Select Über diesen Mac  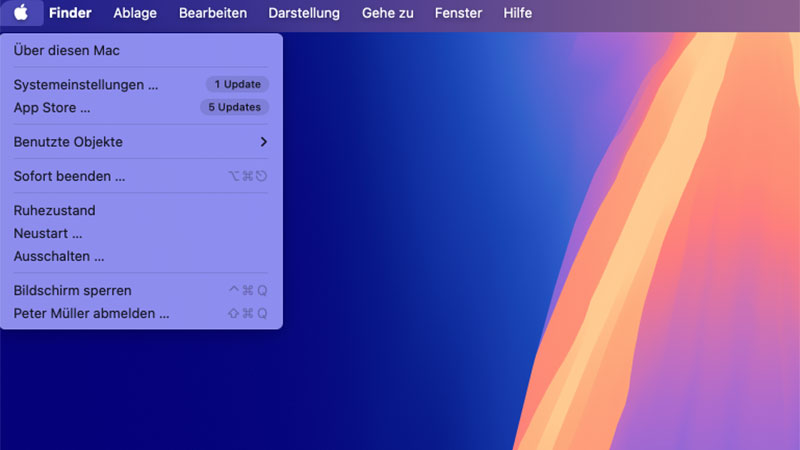click(x=141, y=51)
